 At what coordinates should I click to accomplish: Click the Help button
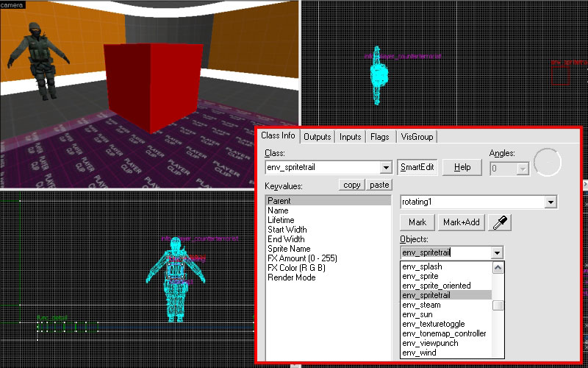pos(462,167)
